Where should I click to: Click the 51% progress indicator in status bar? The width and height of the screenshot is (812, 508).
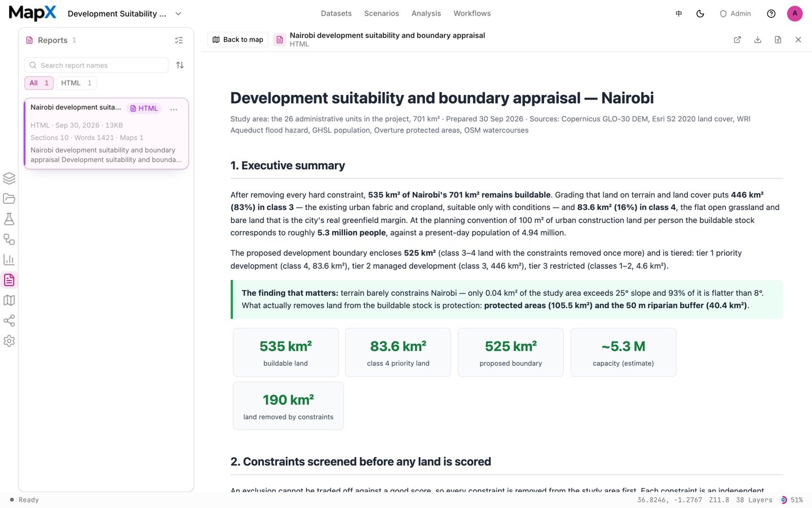[x=792, y=500]
